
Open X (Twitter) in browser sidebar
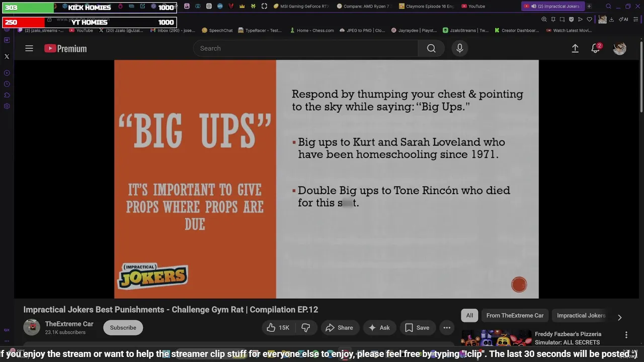pos(7,57)
